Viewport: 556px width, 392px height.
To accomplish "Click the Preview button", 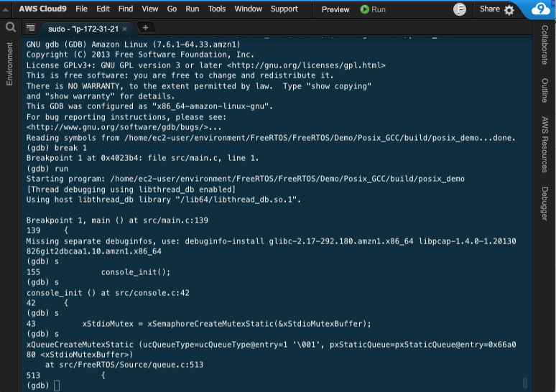I will click(335, 9).
